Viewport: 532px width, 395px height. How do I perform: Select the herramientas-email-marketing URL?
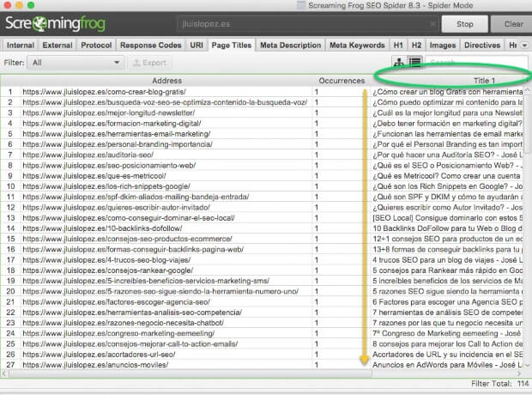pyautogui.click(x=117, y=134)
